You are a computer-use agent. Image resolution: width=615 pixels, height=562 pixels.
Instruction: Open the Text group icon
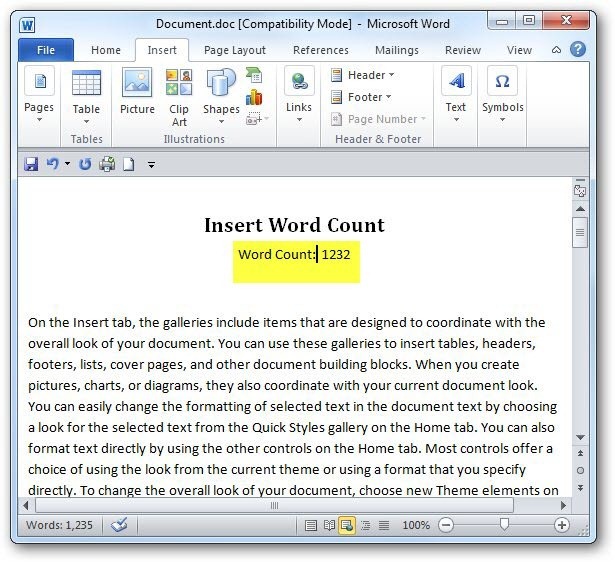tap(456, 81)
